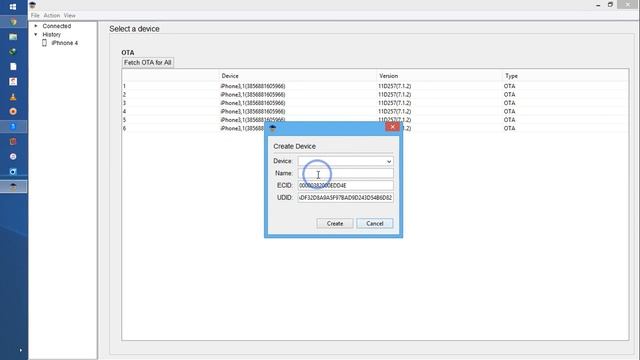Click the Version column header
640x360 pixels.
click(x=389, y=76)
